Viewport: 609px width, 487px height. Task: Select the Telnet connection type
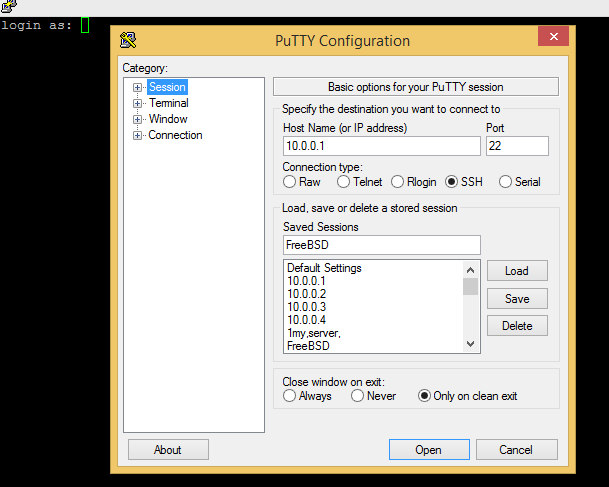pyautogui.click(x=359, y=182)
